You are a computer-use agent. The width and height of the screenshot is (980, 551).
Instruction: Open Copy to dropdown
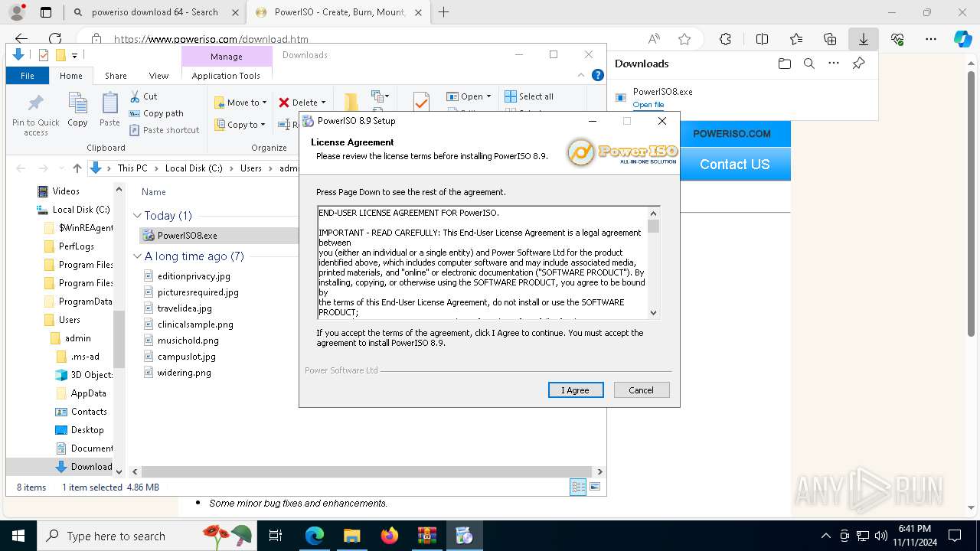[x=240, y=125]
